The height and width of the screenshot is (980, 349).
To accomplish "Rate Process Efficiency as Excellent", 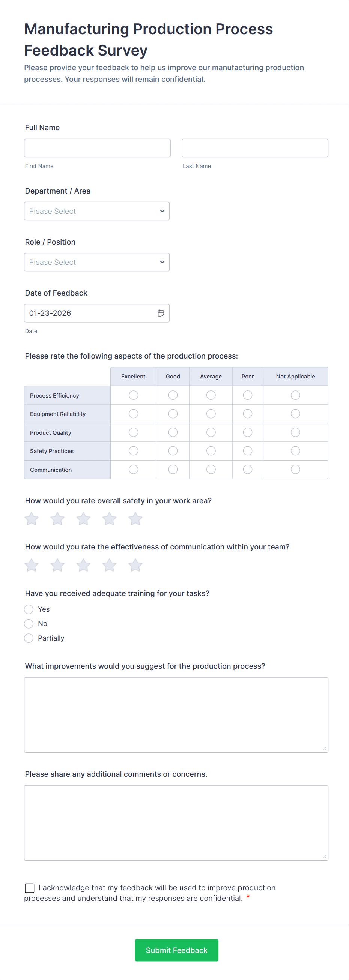I will (x=133, y=395).
